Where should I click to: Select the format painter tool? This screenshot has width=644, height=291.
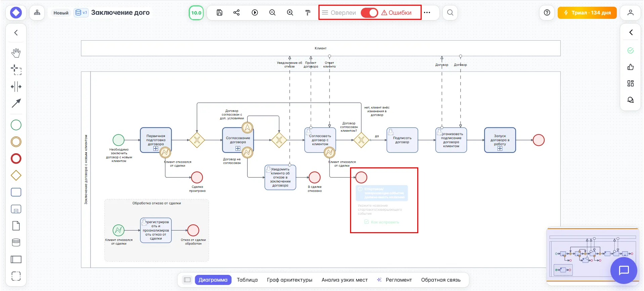(308, 13)
